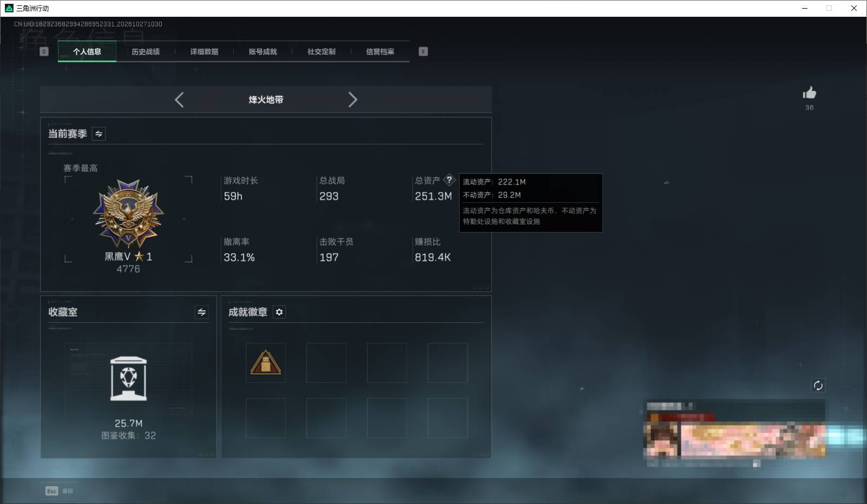Image resolution: width=867 pixels, height=504 pixels.
Task: Click the 黑鹰V rank badge emblem
Action: (128, 214)
